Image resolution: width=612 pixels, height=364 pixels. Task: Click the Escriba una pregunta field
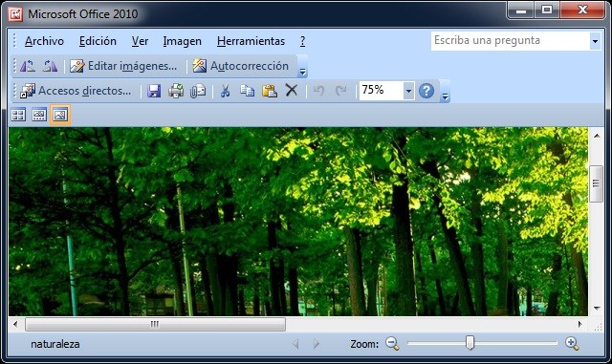click(x=511, y=41)
